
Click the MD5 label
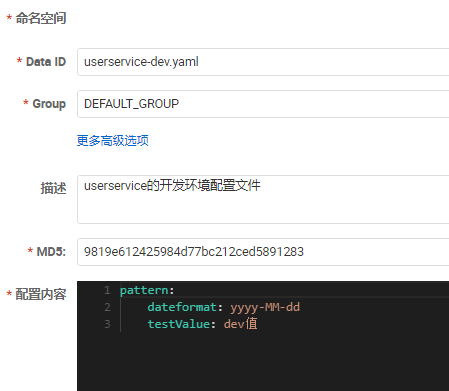tap(51, 252)
